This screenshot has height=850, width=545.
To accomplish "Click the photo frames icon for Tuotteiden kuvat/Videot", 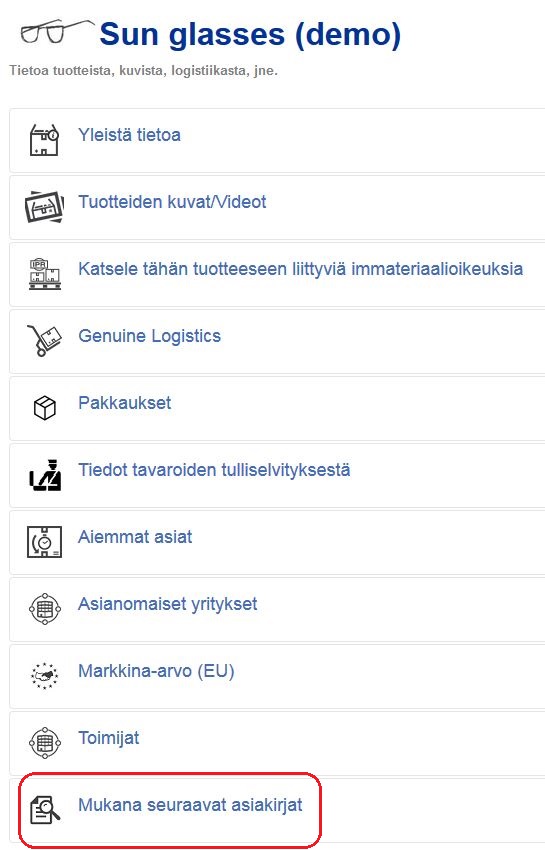I will click(x=44, y=207).
